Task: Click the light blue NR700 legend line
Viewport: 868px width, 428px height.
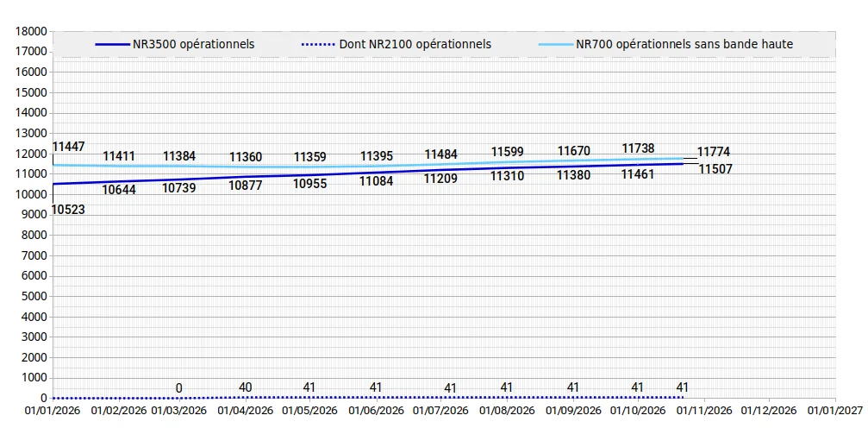Action: (x=555, y=45)
